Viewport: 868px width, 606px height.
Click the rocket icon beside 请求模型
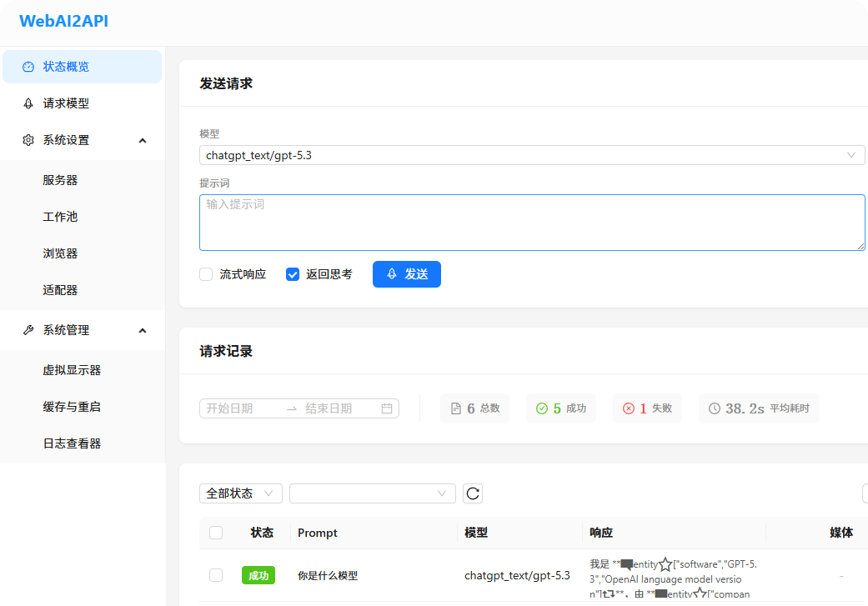pyautogui.click(x=28, y=103)
